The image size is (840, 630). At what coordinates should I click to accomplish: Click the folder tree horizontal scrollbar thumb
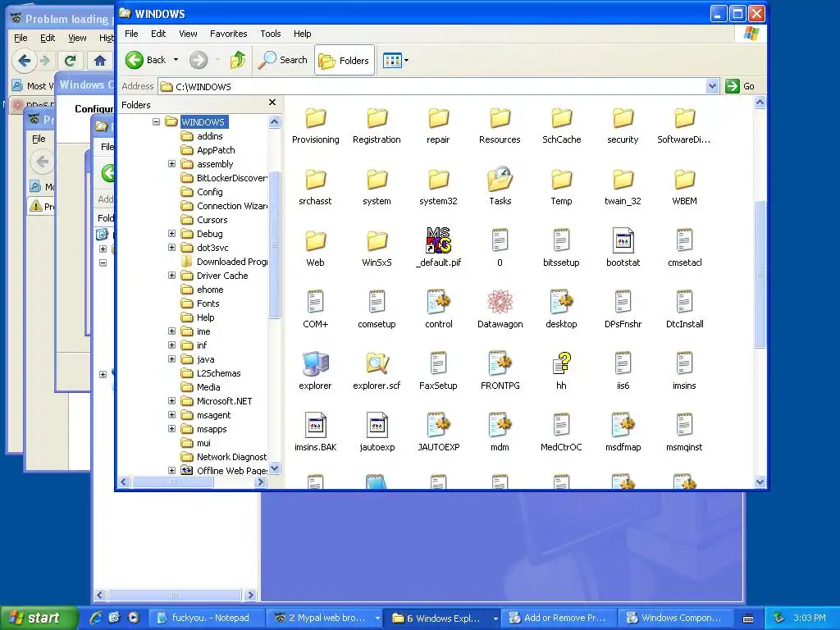coord(172,482)
